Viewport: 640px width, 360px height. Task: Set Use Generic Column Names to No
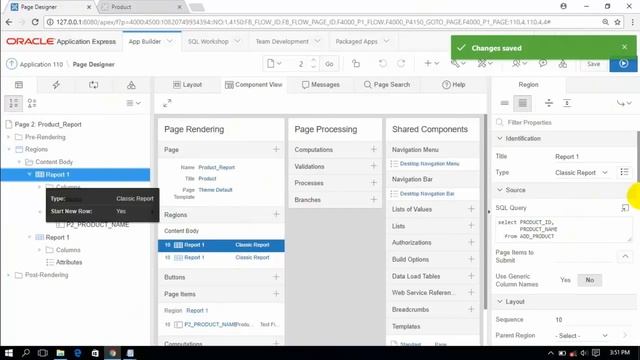(x=589, y=280)
